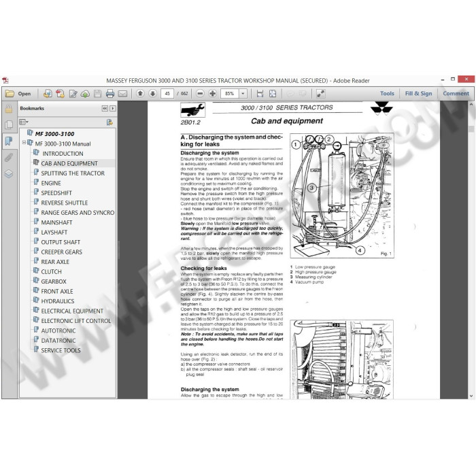
Task: Open the SPEEDSHIFT bookmark
Action: click(x=56, y=192)
